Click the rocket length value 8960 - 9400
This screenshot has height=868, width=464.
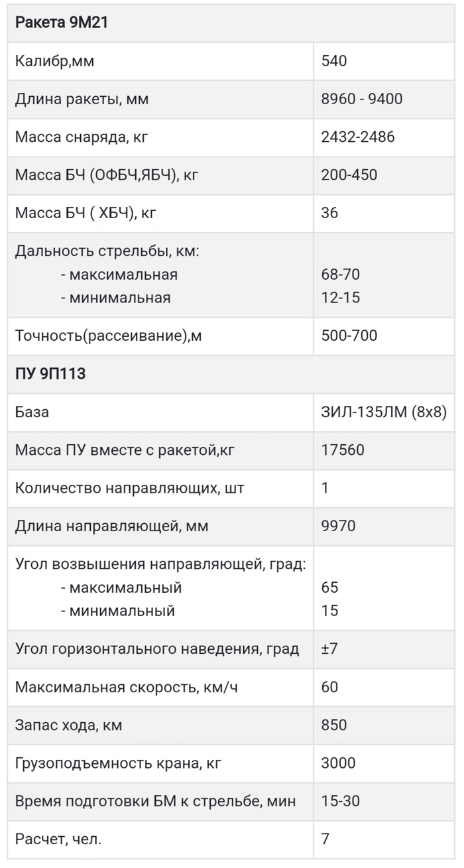click(361, 99)
